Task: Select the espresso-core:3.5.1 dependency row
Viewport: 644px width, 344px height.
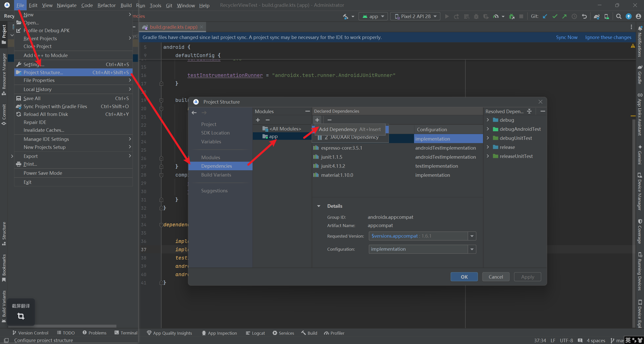Action: point(397,148)
